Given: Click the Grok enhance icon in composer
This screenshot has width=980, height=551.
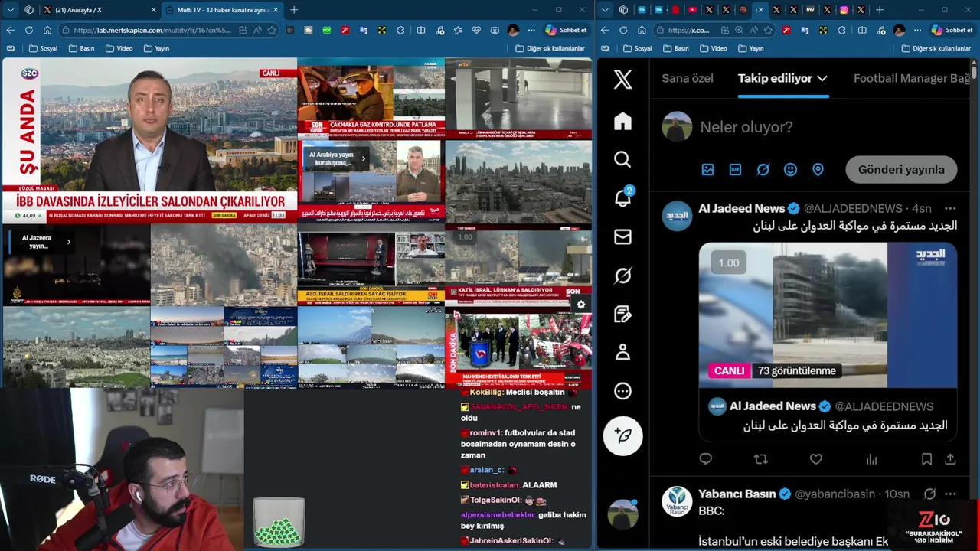Looking at the screenshot, I should coord(763,170).
